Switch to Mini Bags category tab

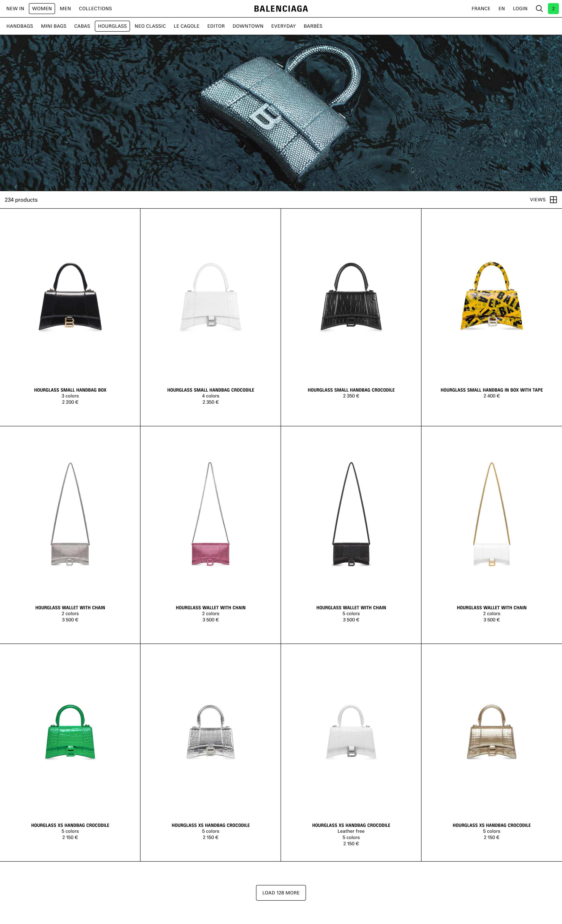click(x=54, y=26)
